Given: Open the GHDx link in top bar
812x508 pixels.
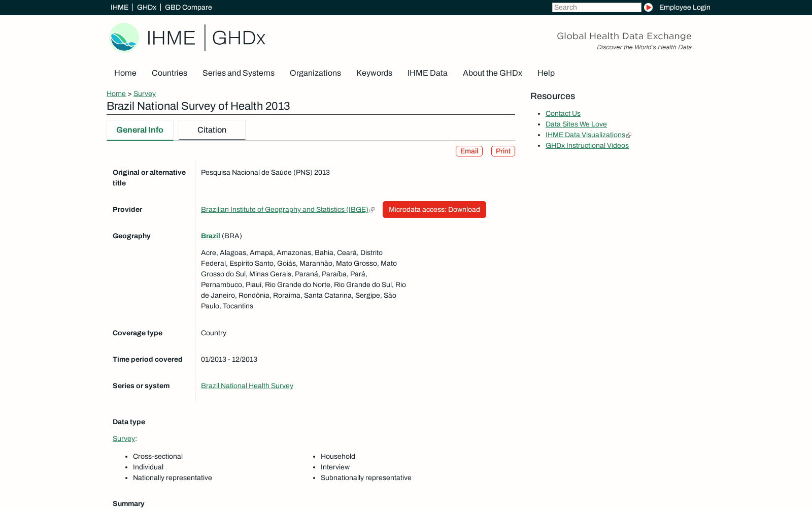Looking at the screenshot, I should tap(147, 7).
